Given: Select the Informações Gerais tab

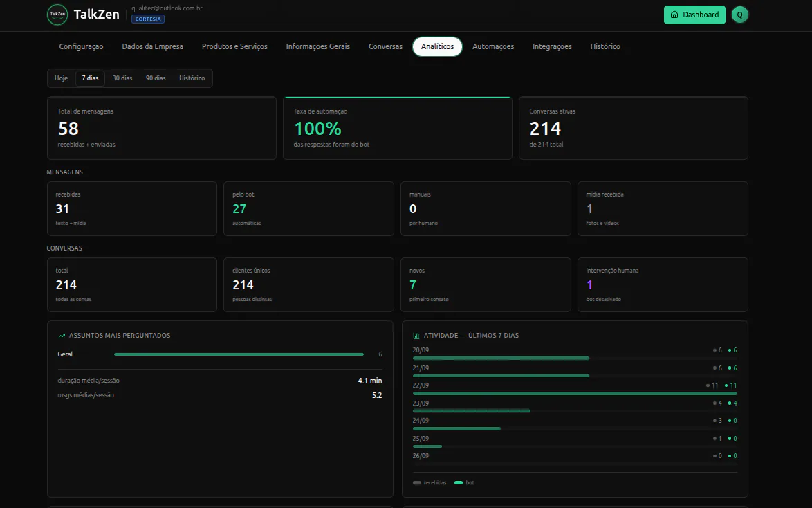Looking at the screenshot, I should click(318, 46).
